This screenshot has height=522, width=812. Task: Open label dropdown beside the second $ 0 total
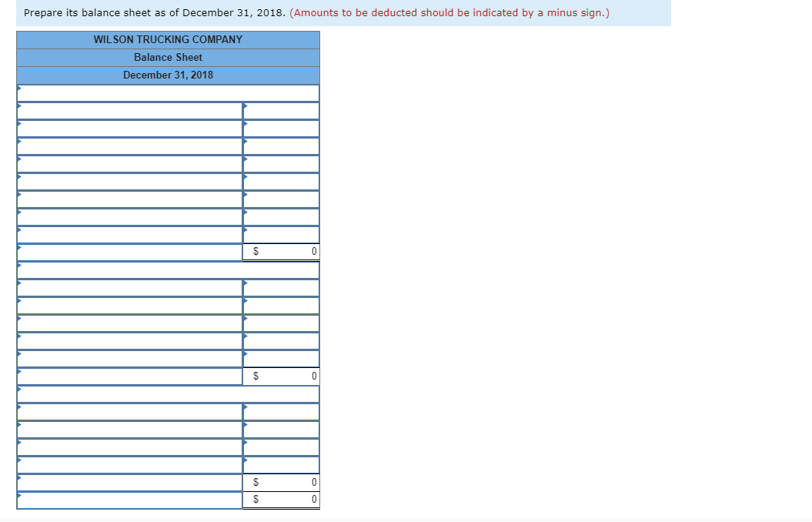tap(130, 376)
